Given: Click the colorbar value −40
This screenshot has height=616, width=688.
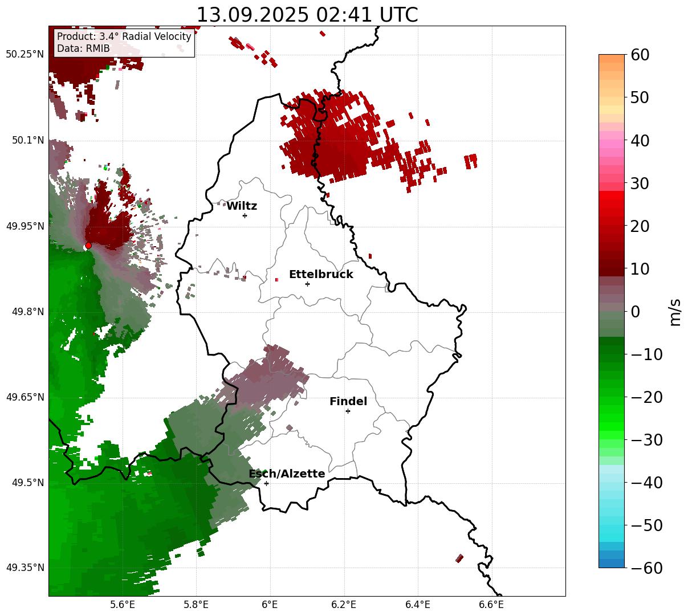Looking at the screenshot, I should pos(646,483).
